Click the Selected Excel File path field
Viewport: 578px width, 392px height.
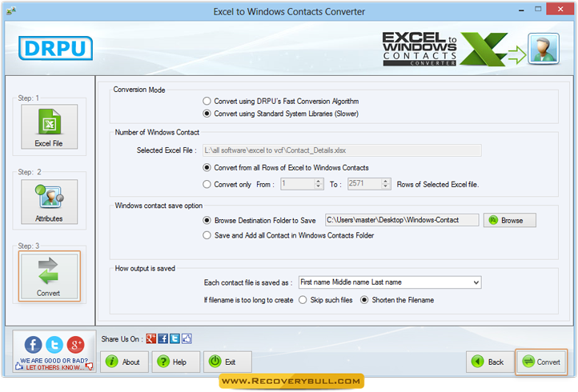342,150
